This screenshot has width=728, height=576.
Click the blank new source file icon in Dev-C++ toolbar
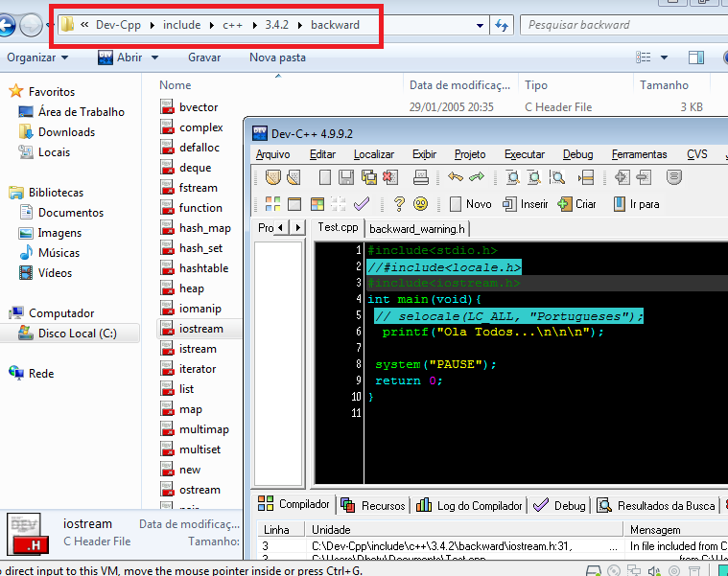pyautogui.click(x=325, y=177)
